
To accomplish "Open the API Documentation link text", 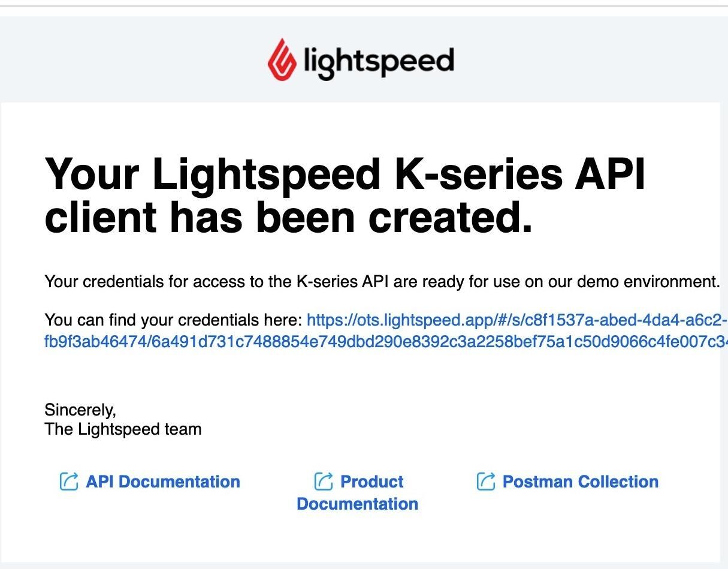I will click(x=163, y=481).
